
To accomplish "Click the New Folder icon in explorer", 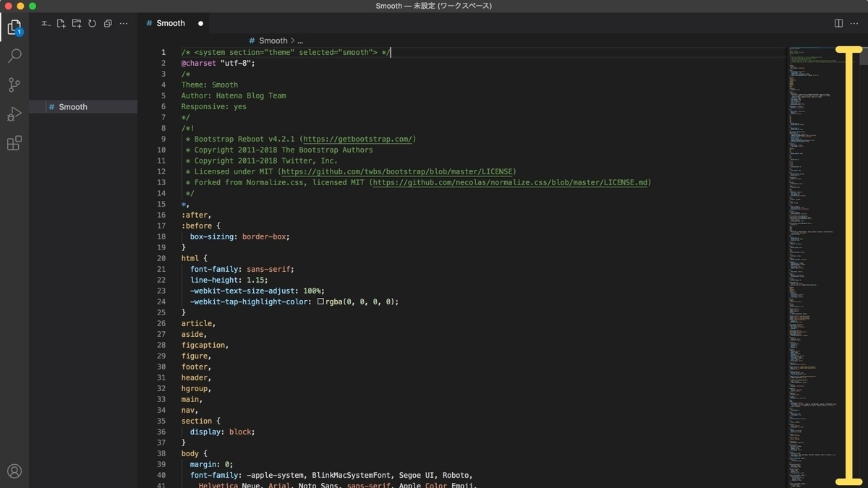I will 77,23.
